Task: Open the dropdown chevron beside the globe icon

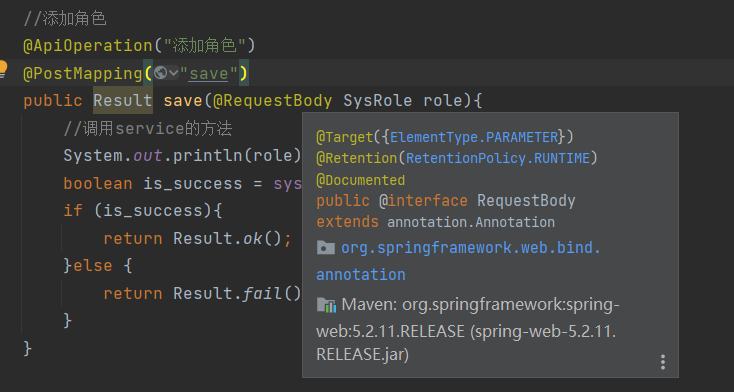Action: 173,73
